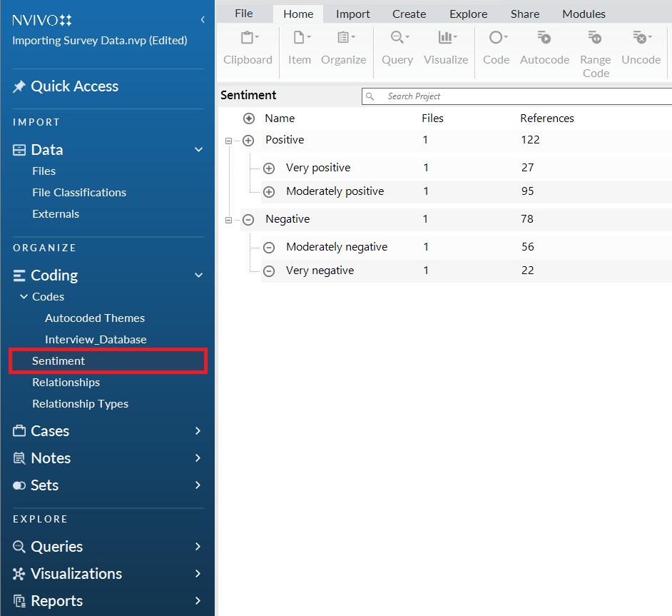This screenshot has width=672, height=616.
Task: Open the Organize ribbon menu
Action: [344, 48]
